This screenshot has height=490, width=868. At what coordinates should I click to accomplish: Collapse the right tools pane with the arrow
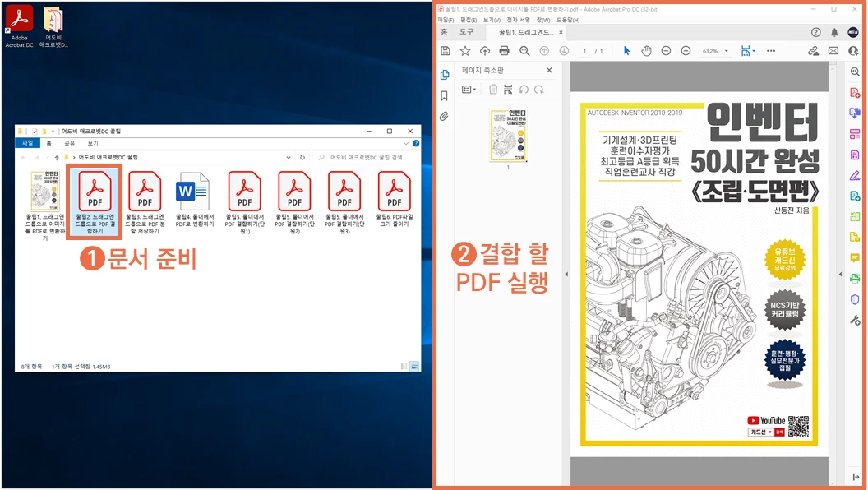click(x=840, y=274)
